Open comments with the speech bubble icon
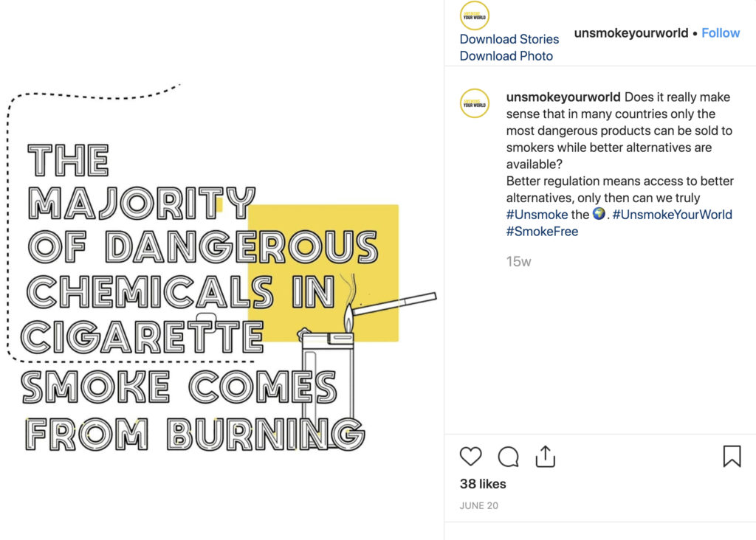Screen dimensions: 756x540 point(508,457)
